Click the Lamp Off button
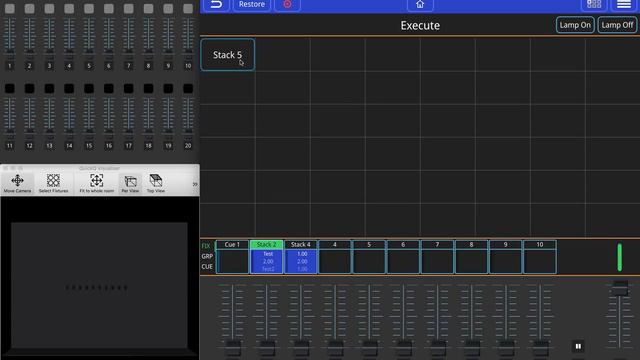 point(617,25)
